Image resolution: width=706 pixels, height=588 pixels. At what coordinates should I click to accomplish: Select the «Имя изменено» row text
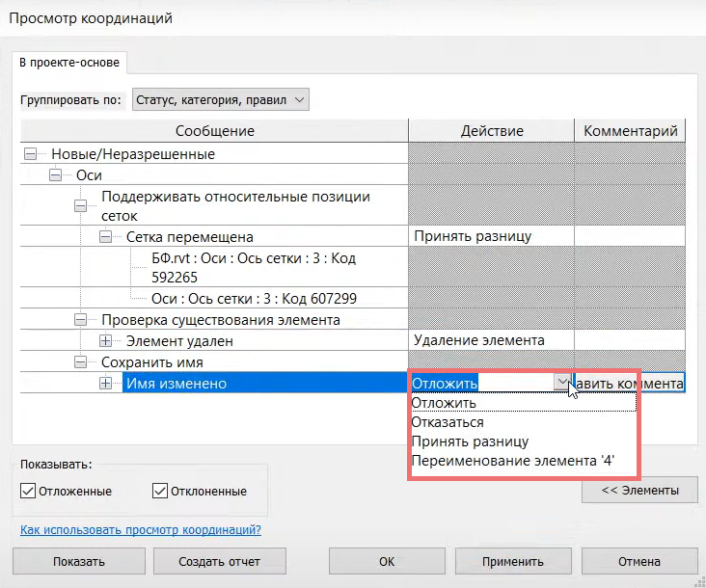176,384
